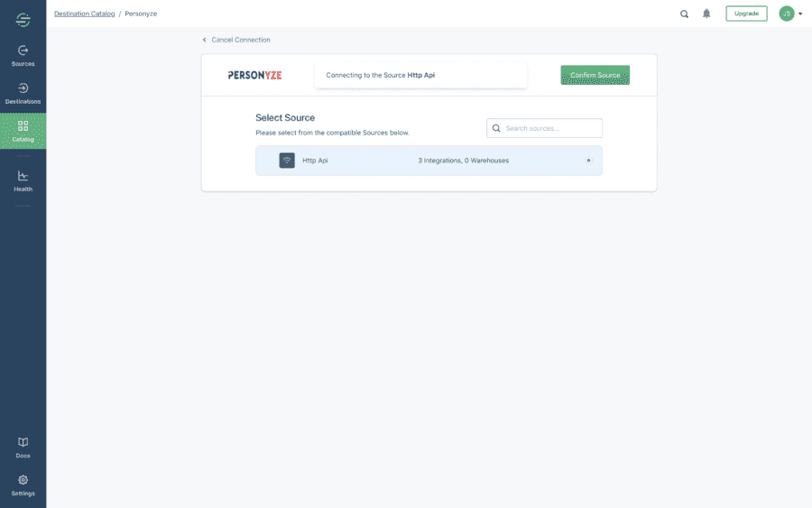Viewport: 812px width, 508px height.
Task: Select the Http Api source row
Action: [x=429, y=161]
